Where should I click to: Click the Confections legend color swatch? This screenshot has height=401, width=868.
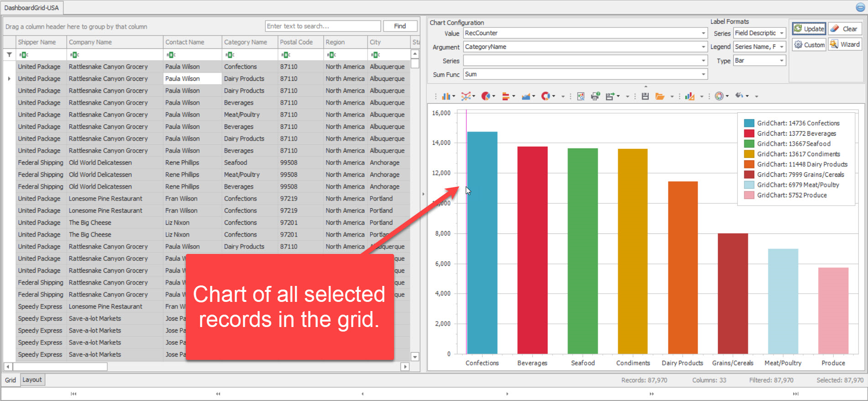[x=749, y=123]
